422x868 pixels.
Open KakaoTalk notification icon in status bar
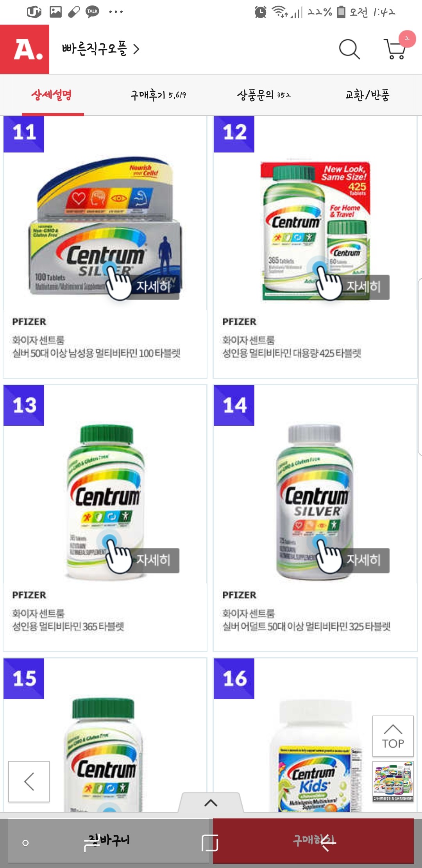92,12
